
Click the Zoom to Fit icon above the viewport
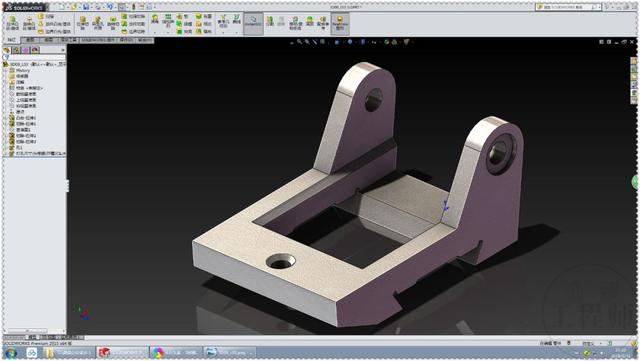point(299,42)
